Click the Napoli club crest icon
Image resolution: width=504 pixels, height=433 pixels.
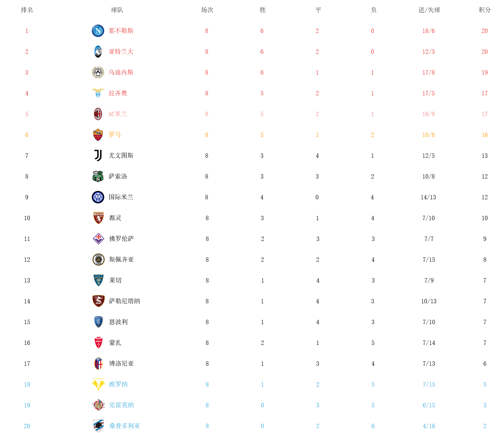click(x=98, y=31)
